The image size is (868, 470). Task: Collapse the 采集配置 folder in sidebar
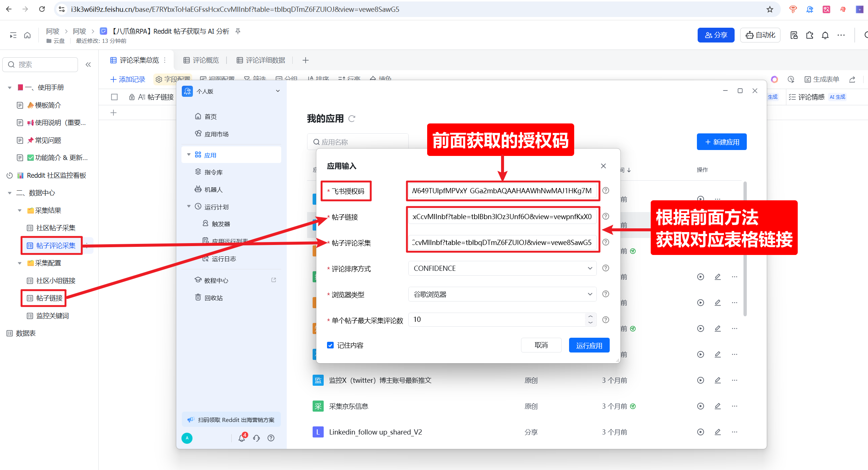pos(20,263)
